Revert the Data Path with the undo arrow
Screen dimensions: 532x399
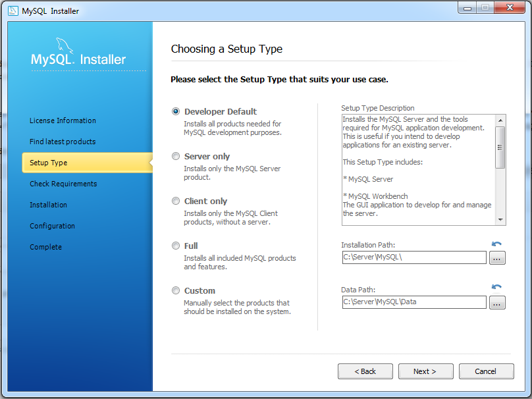click(x=496, y=287)
